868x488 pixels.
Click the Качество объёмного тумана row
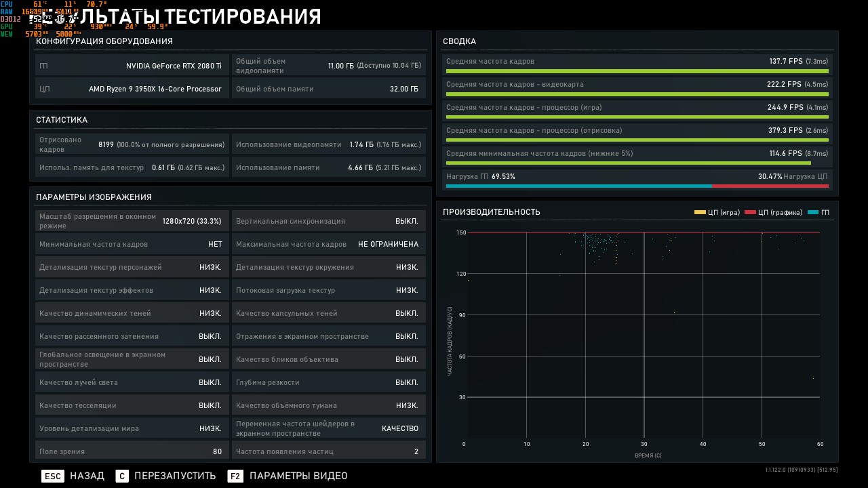(x=329, y=405)
